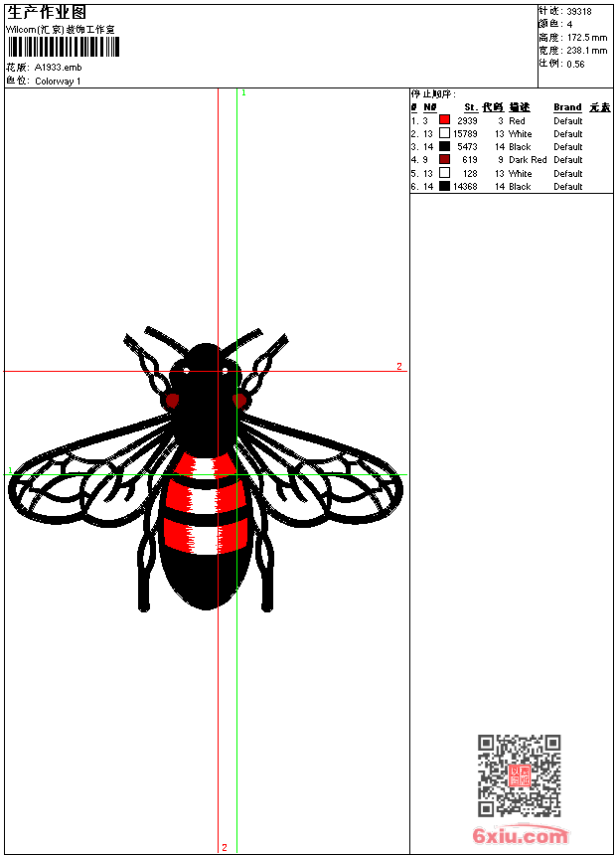Image resolution: width=616 pixels, height=855 pixels.
Task: Select the file name 'A1933.emb'
Action: [x=59, y=67]
